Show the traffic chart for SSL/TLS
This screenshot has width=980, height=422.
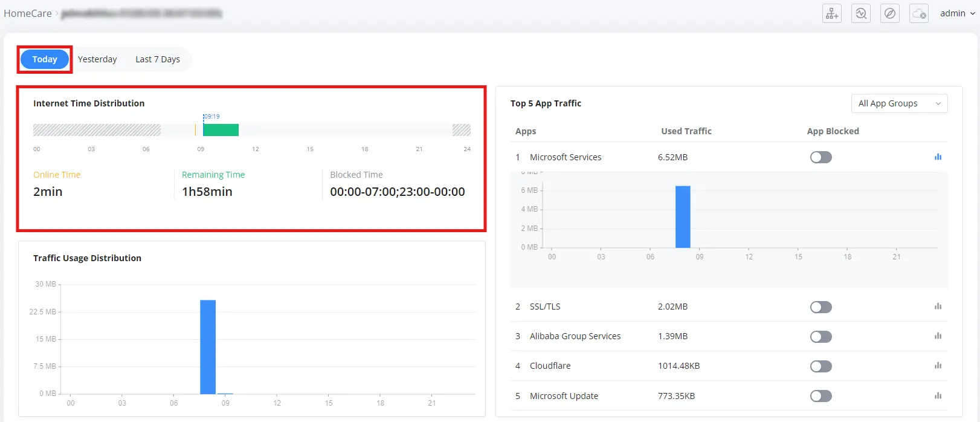(x=938, y=307)
